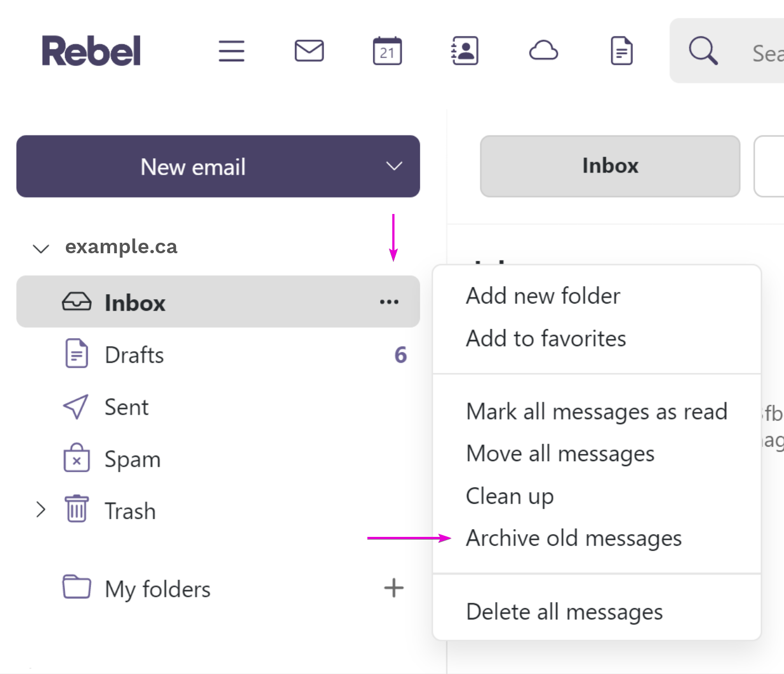Open the hamburger menu icon
The height and width of the screenshot is (674, 784).
pyautogui.click(x=231, y=51)
